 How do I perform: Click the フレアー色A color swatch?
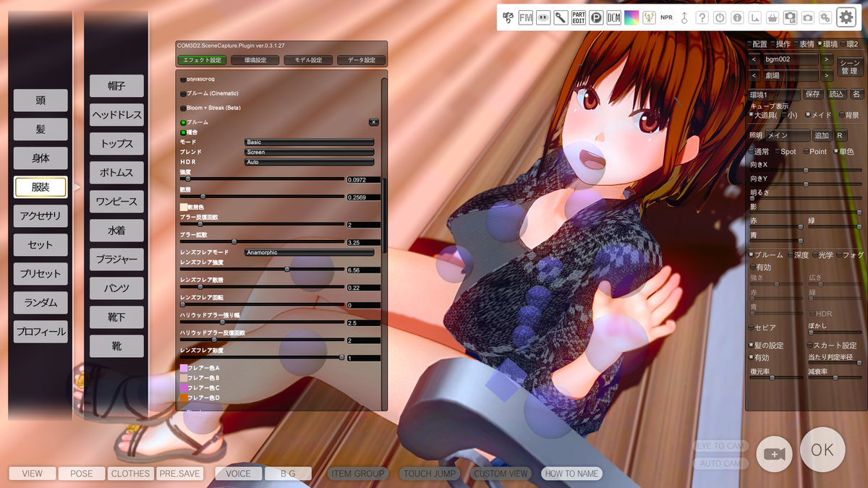(x=183, y=368)
